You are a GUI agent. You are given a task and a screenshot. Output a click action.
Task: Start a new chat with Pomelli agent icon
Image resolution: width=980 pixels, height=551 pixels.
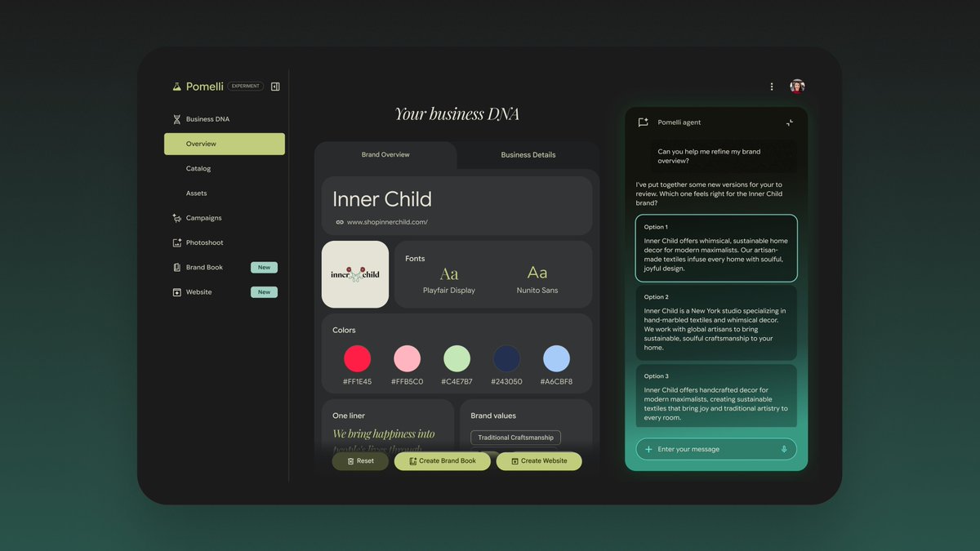643,122
